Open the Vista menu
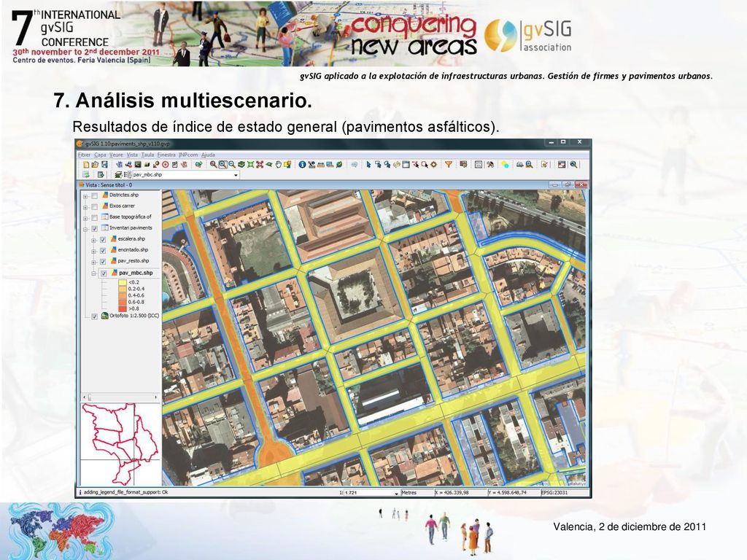 (x=132, y=155)
